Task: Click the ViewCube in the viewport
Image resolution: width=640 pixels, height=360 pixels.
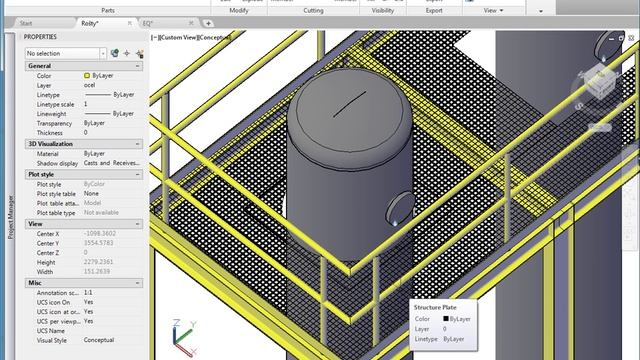Action: (599, 80)
